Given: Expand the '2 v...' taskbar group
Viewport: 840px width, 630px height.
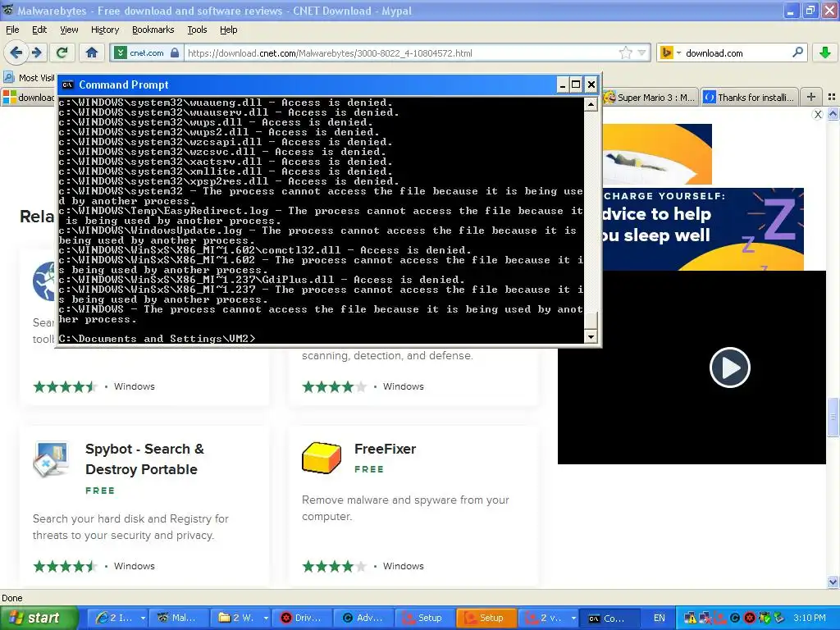Looking at the screenshot, I should [x=547, y=618].
